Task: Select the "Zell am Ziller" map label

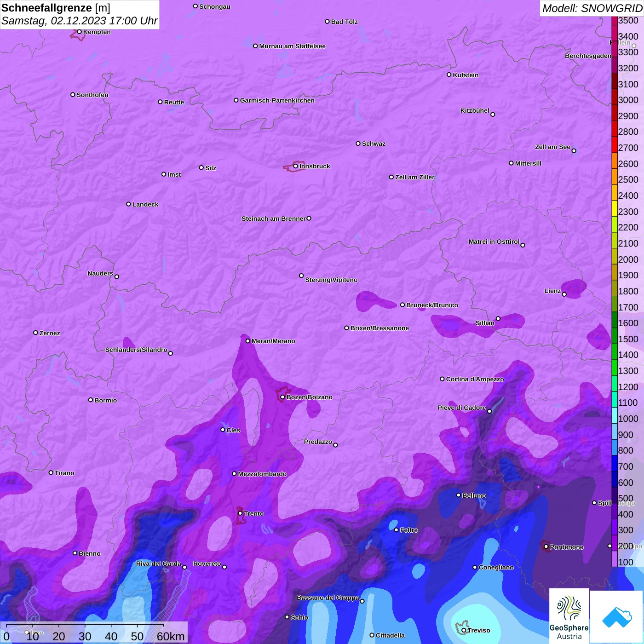Action: 415,177
